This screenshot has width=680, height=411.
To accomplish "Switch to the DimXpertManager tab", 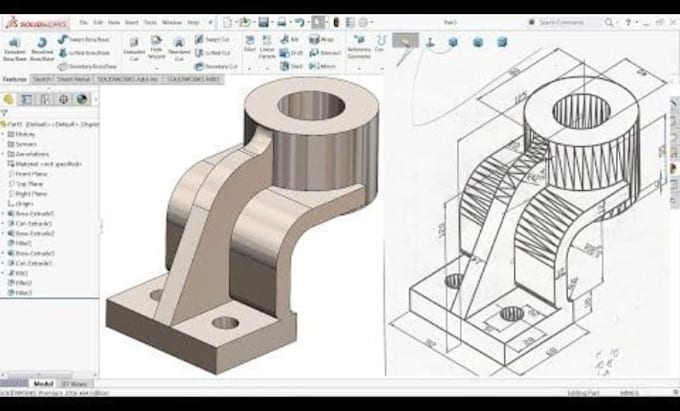I will 64,99.
